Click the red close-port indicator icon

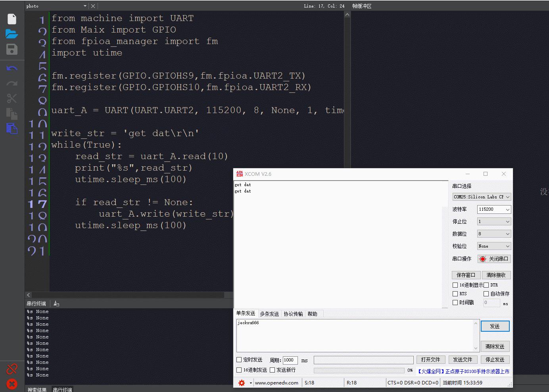point(483,259)
